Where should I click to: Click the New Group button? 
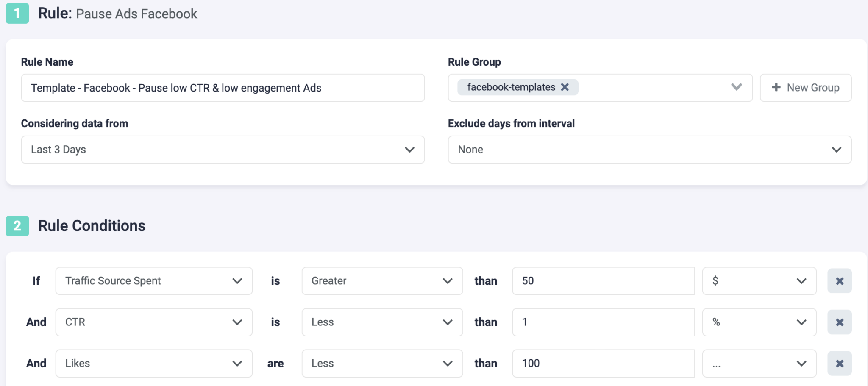[805, 88]
